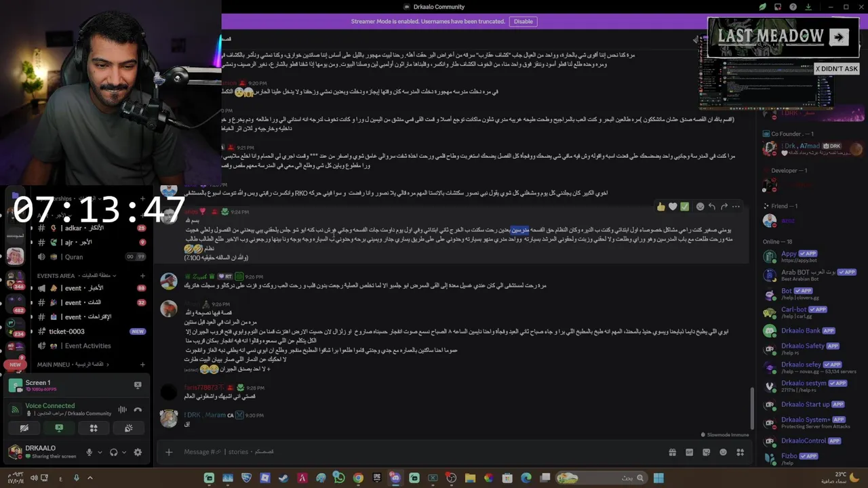
Task: Open event channel with 32 unread badge
Action: (x=92, y=302)
